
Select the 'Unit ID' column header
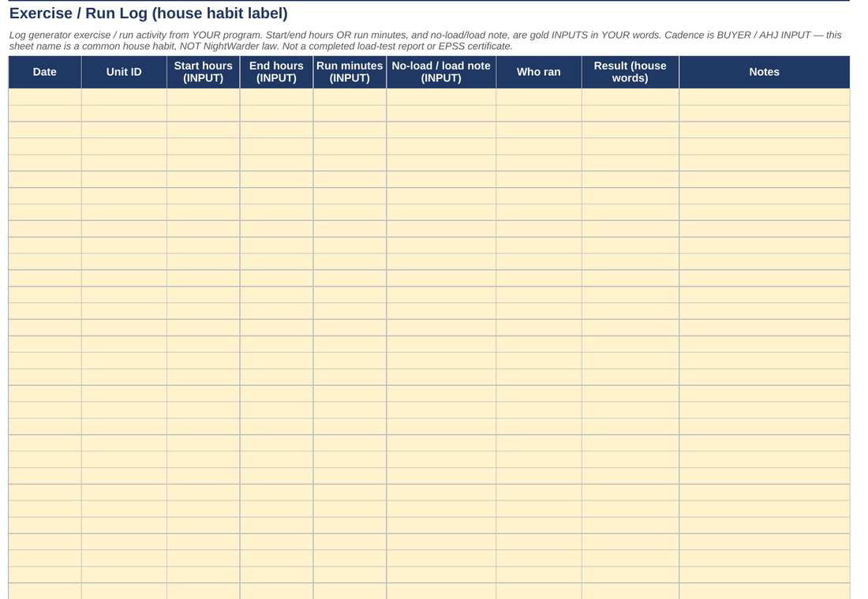pos(124,72)
